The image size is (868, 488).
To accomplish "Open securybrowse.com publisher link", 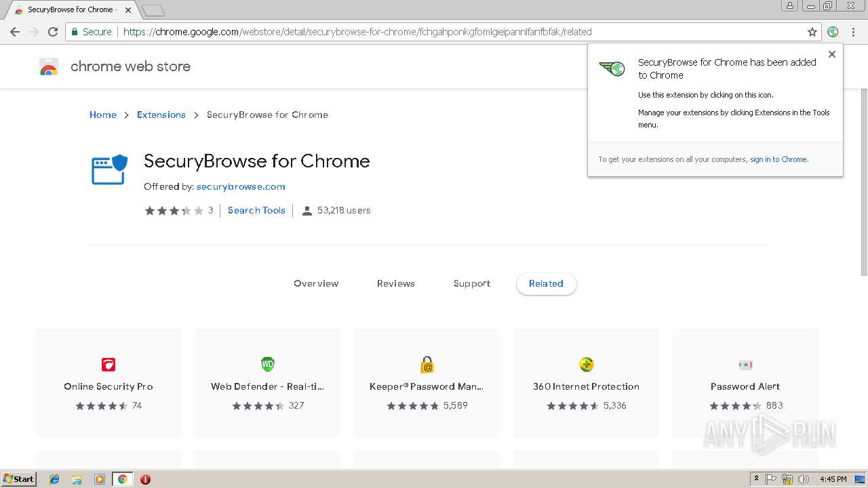I will [x=241, y=186].
